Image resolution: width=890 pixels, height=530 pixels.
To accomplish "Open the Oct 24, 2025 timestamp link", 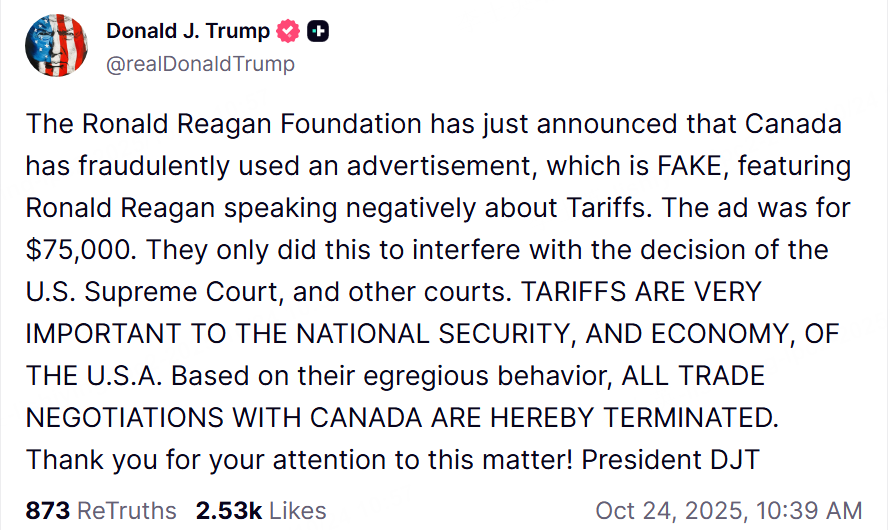I will pyautogui.click(x=728, y=510).
